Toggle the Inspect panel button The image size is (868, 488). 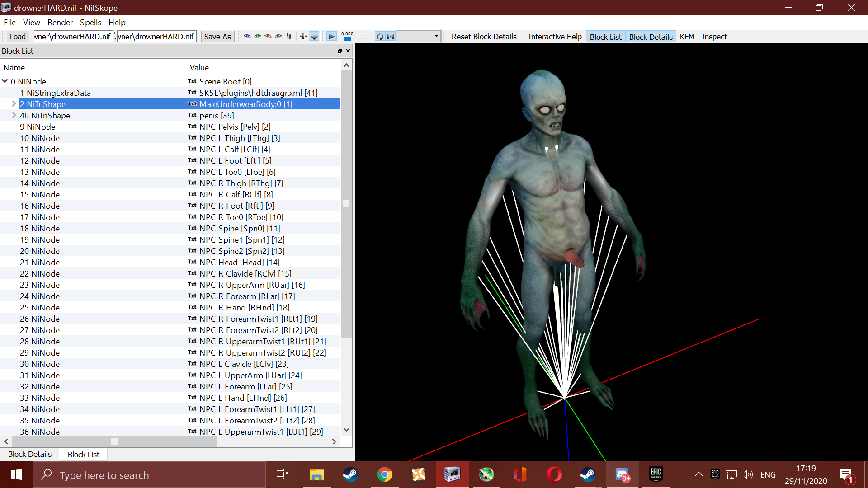tap(714, 37)
